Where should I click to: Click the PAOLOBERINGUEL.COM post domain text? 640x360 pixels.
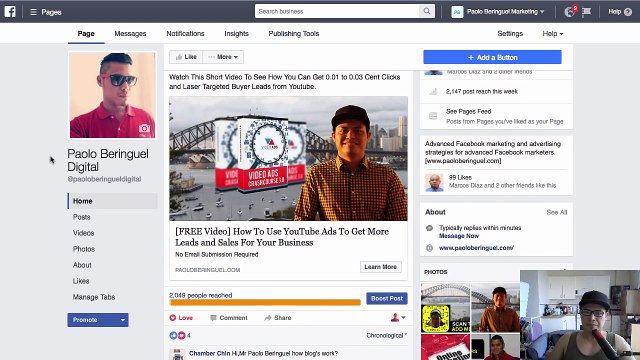point(208,270)
